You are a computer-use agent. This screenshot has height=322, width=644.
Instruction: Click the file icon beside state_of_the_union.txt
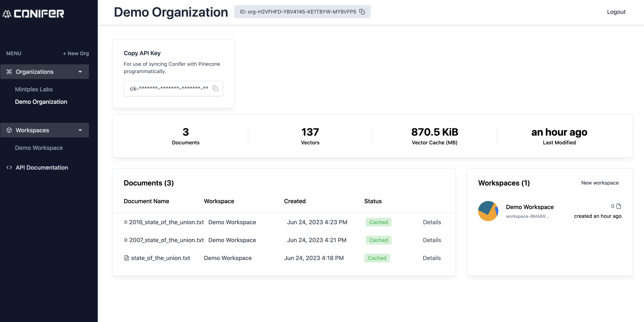tap(126, 258)
